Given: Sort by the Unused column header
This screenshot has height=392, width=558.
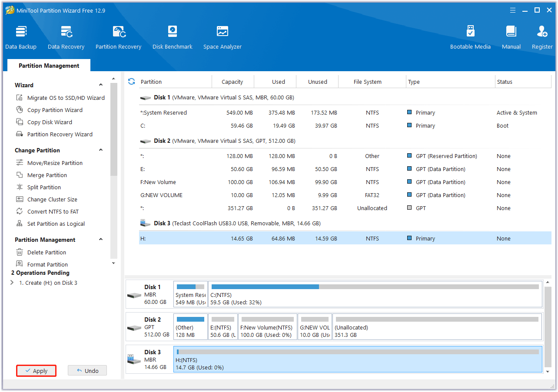Looking at the screenshot, I should tap(318, 82).
